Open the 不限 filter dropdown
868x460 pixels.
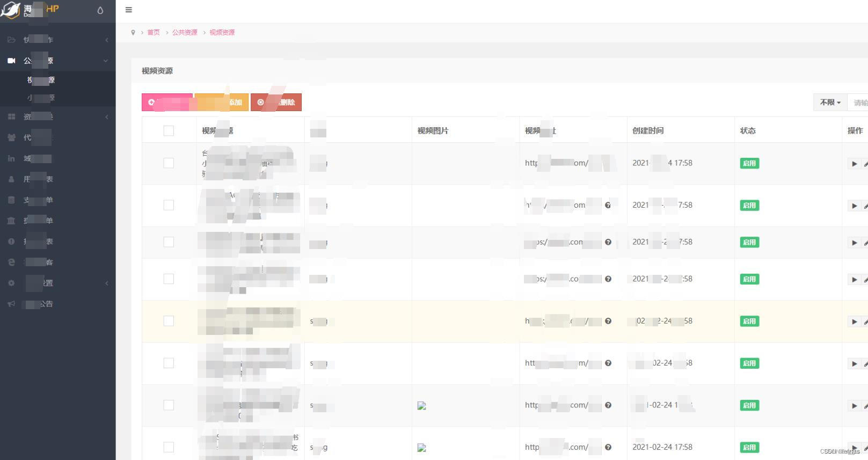click(830, 102)
